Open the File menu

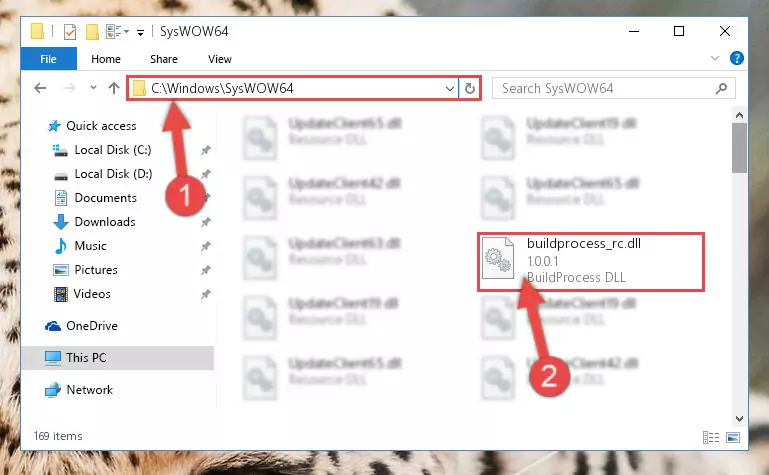click(48, 59)
